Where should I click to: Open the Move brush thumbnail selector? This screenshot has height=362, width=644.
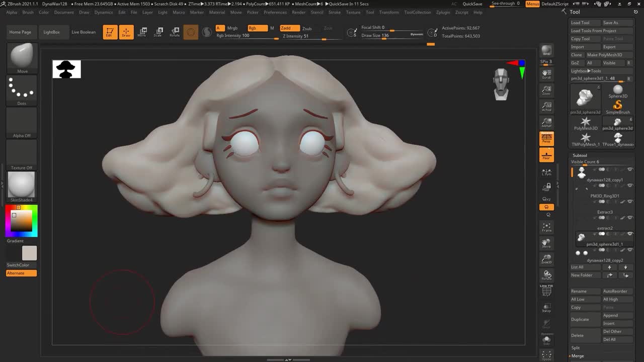22,58
